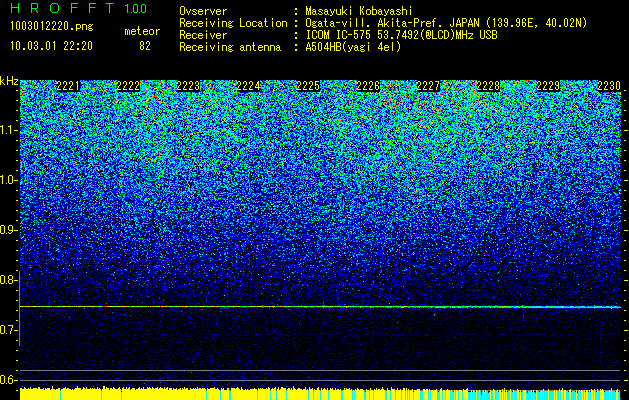The width and height of the screenshot is (629, 400).
Task: Click the Ovserver field label
Action: 203,11
